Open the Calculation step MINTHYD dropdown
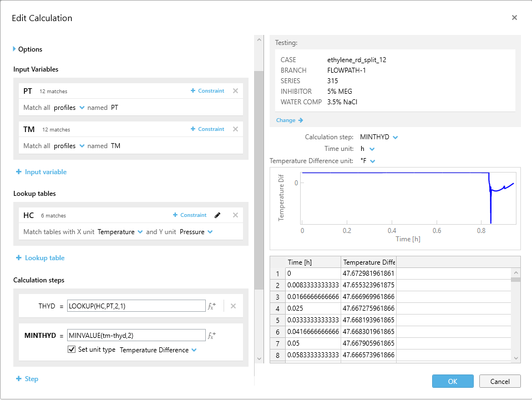 pyautogui.click(x=379, y=137)
